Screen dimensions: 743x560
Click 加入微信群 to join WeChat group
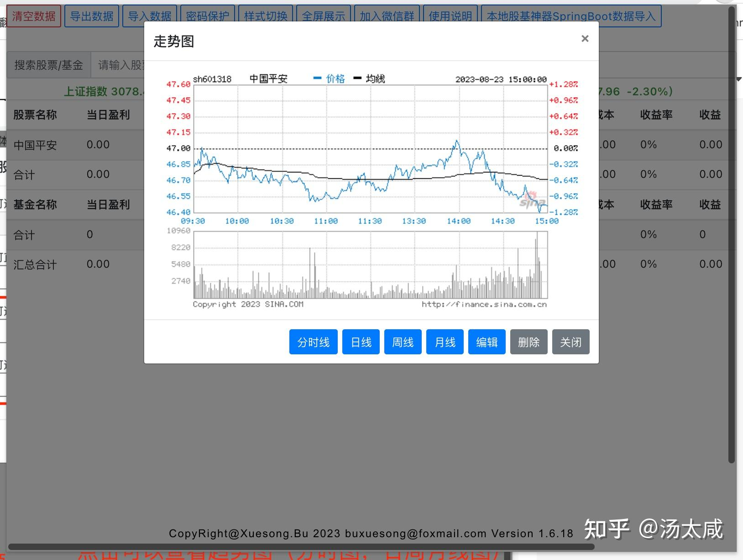click(x=387, y=16)
